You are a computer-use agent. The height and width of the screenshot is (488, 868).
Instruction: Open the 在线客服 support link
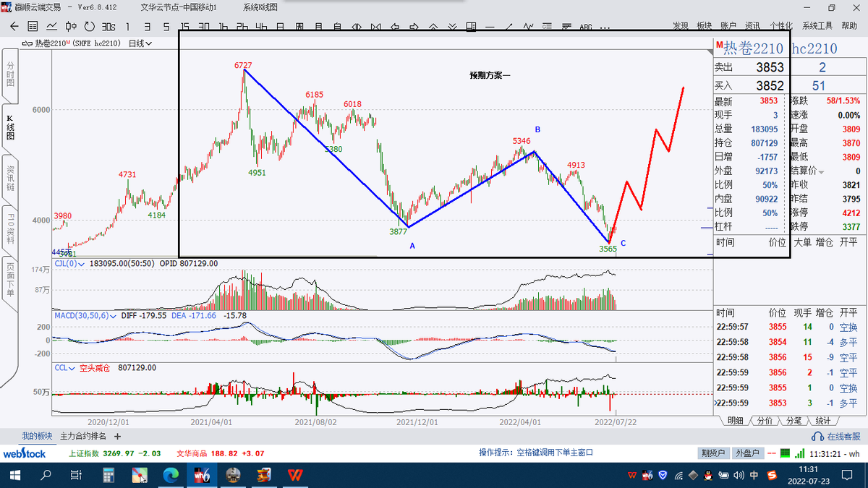pos(838,437)
